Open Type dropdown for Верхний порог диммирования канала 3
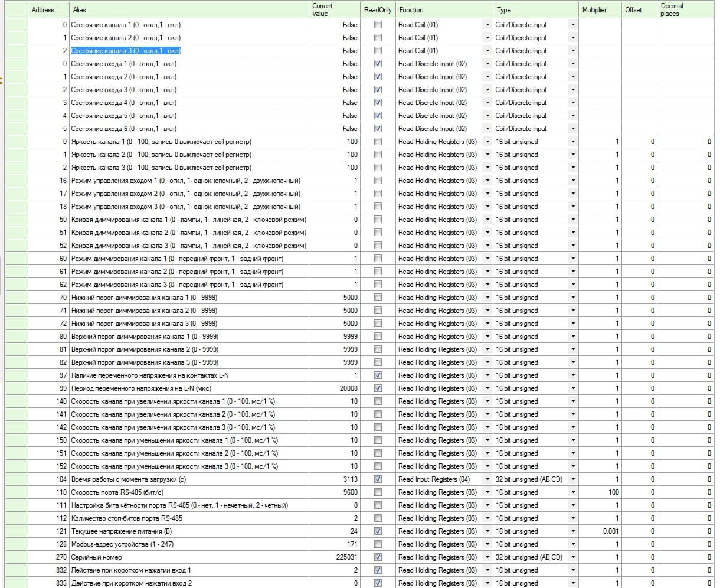 click(x=572, y=362)
